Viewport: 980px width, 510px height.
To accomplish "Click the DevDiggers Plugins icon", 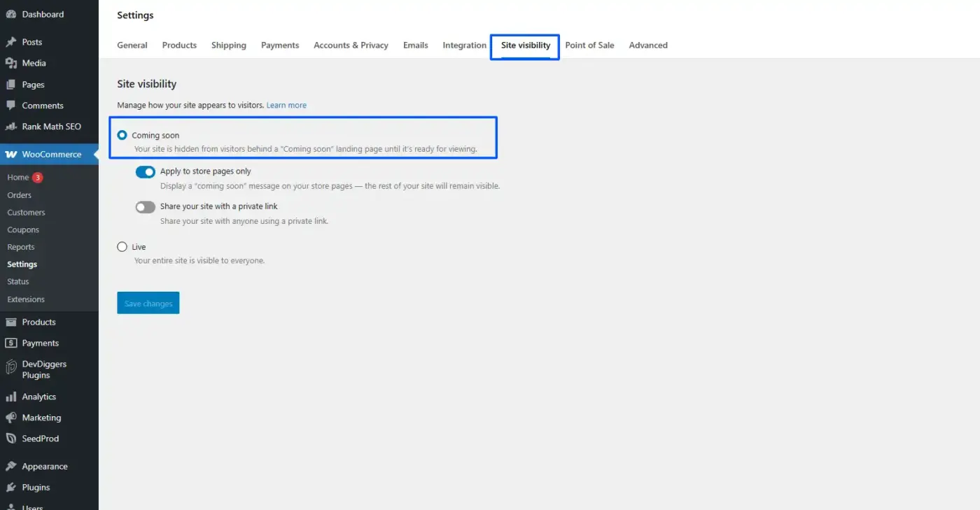I will pyautogui.click(x=10, y=367).
